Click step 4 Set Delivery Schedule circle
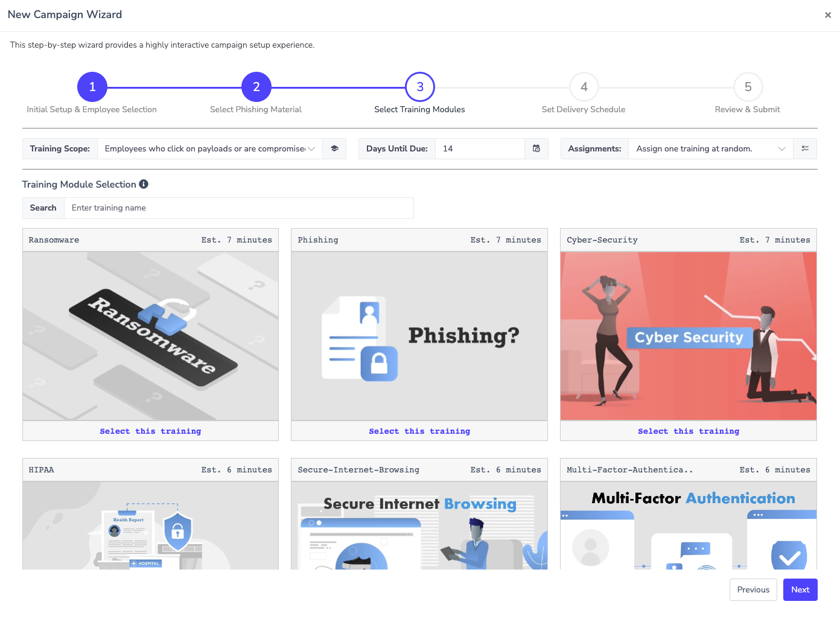840x619 pixels. pos(584,87)
